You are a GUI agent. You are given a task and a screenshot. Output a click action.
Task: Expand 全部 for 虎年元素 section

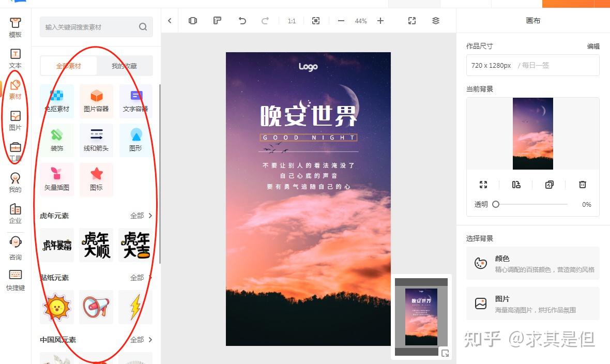(x=141, y=215)
